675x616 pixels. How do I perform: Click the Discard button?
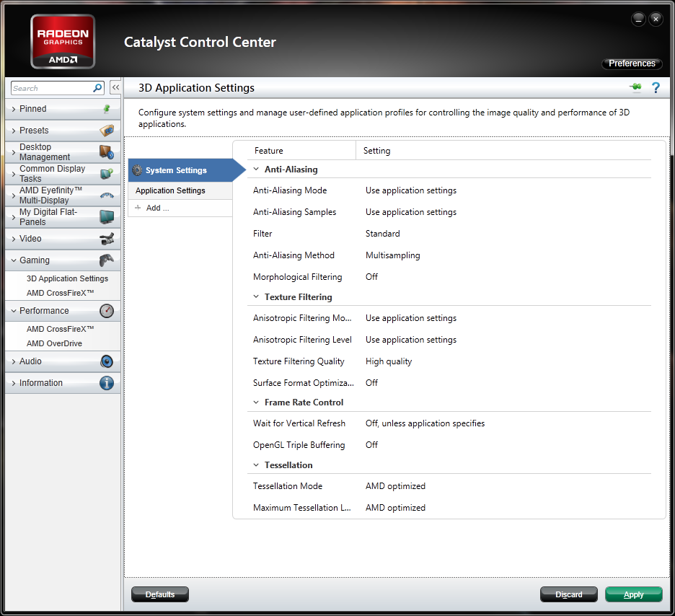569,594
